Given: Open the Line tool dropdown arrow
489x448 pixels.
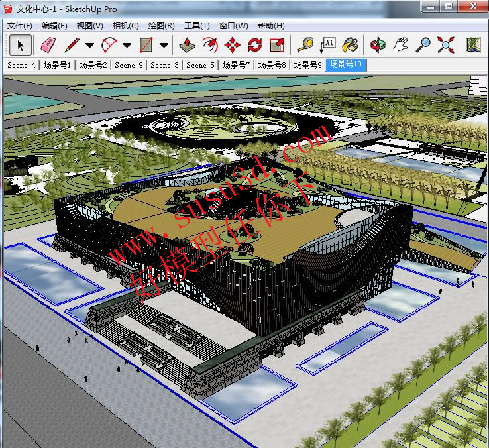Looking at the screenshot, I should click(90, 46).
